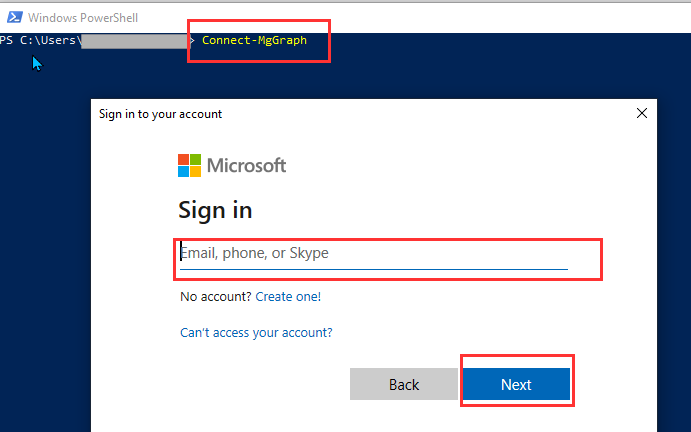Open the Can't access your account? link

click(x=256, y=332)
